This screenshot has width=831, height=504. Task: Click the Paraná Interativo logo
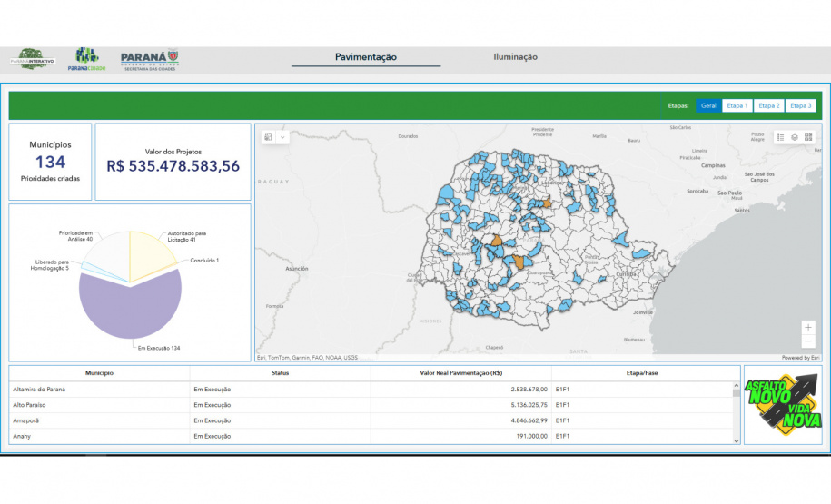33,60
